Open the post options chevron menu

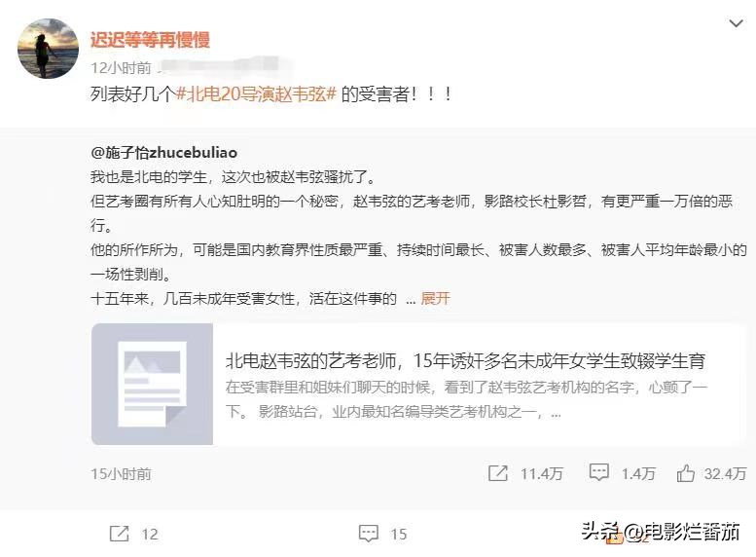[x=736, y=23]
